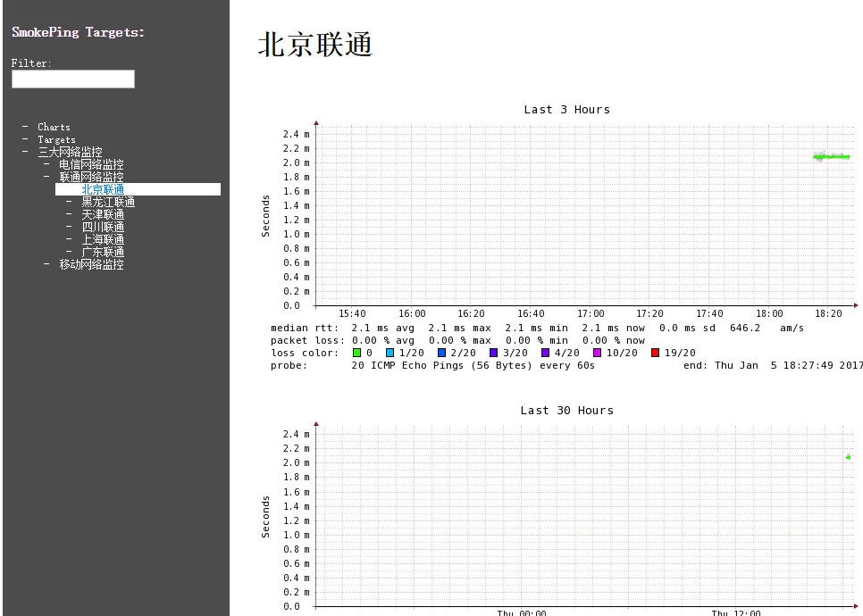Screen dimensions: 863x616
Task: Click magenta 10/20 loss color swatch
Action: pyautogui.click(x=597, y=353)
